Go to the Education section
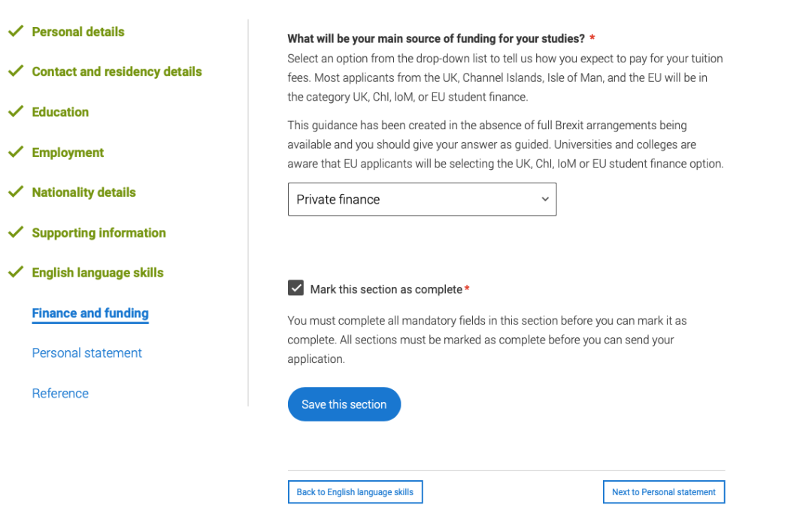Image resolution: width=812 pixels, height=520 pixels. point(60,112)
